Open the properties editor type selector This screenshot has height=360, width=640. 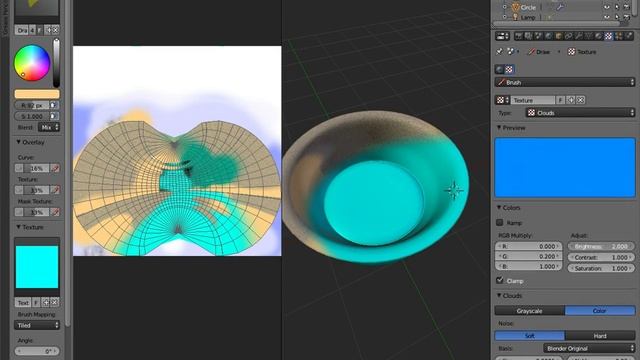[x=502, y=36]
